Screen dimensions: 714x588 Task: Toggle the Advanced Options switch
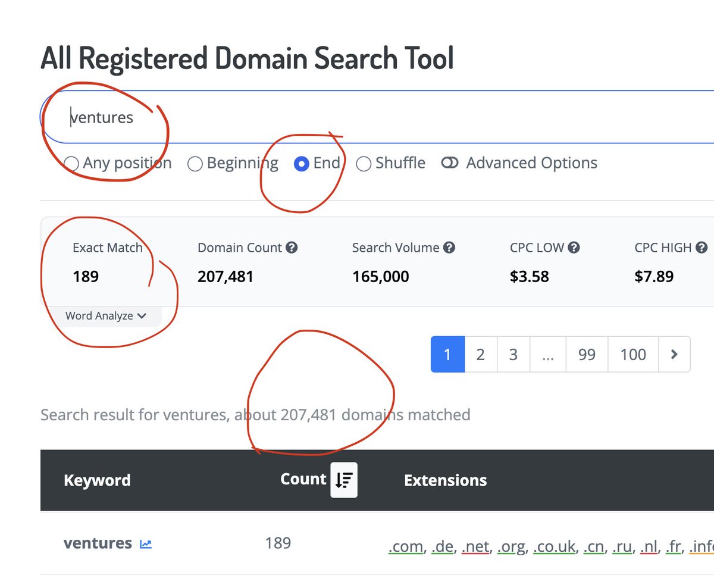pyautogui.click(x=450, y=163)
